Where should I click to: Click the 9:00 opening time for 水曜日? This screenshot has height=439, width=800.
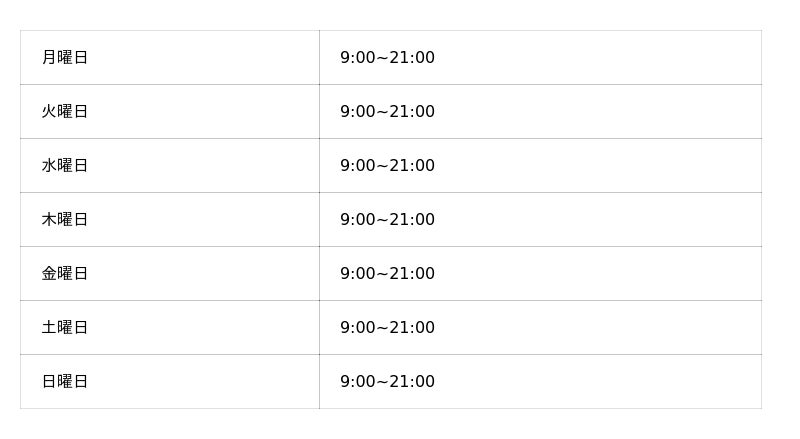point(357,166)
